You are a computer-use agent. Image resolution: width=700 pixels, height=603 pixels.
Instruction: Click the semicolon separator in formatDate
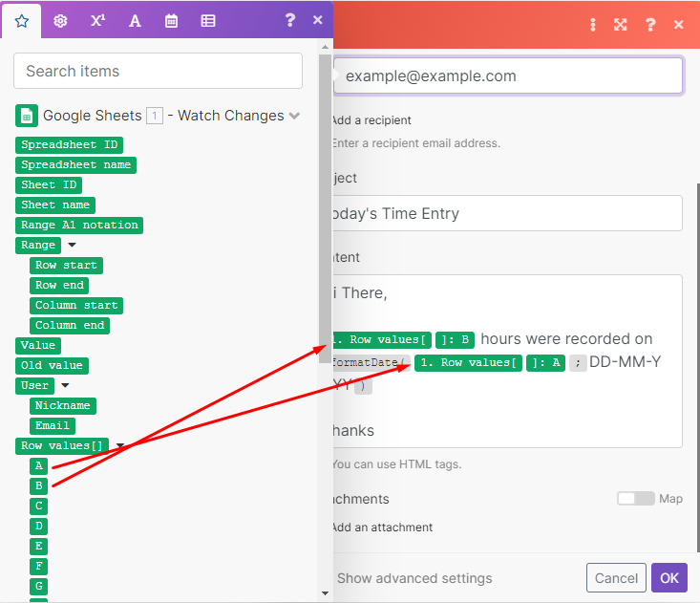pos(578,363)
